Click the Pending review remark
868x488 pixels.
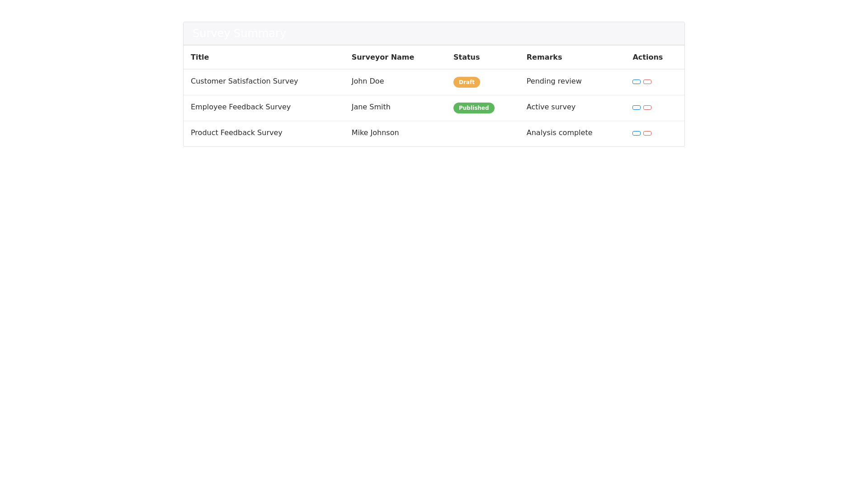pos(554,81)
